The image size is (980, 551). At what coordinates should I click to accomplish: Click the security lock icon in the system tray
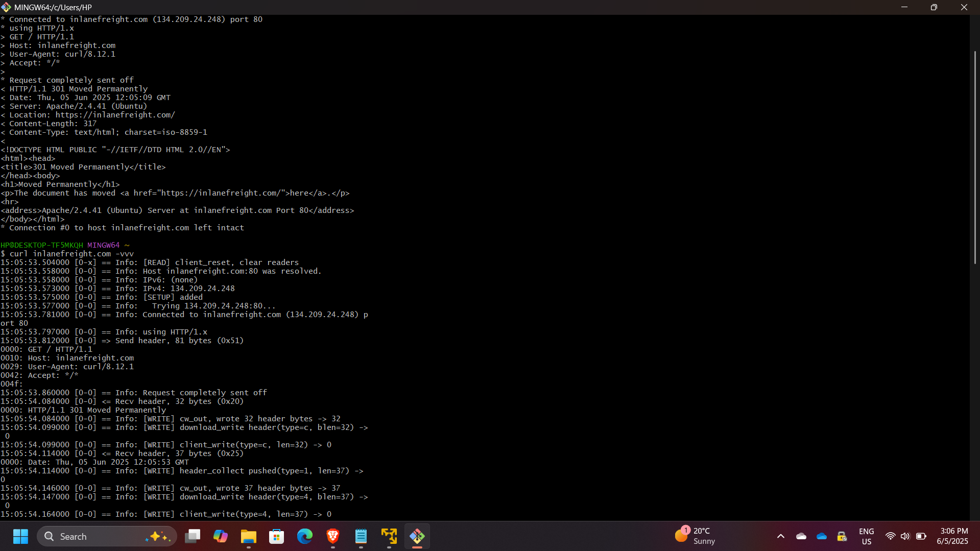click(x=842, y=537)
